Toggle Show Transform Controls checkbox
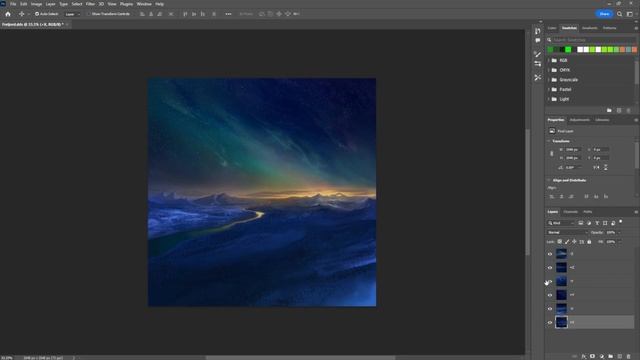Screen dimensions: 640x360 tap(89, 14)
